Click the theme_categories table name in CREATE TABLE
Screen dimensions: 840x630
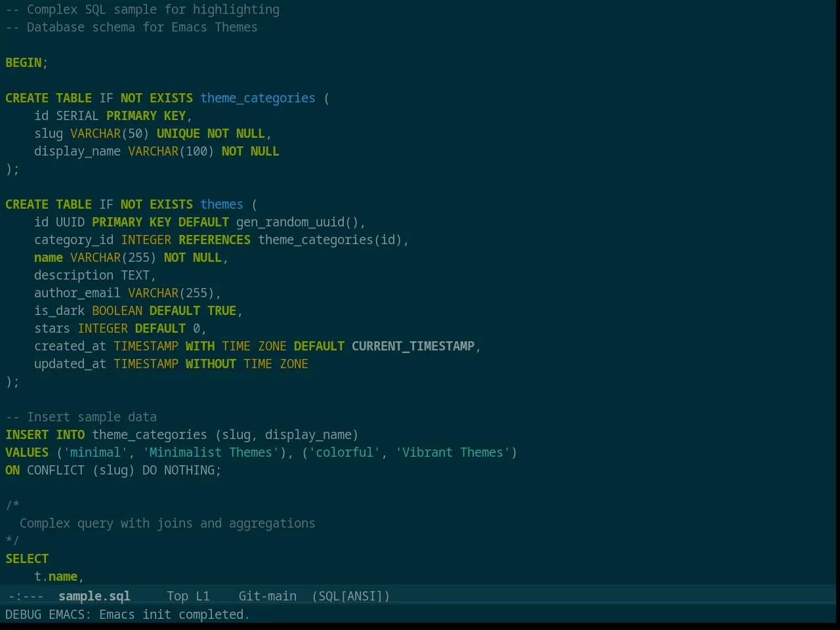258,98
